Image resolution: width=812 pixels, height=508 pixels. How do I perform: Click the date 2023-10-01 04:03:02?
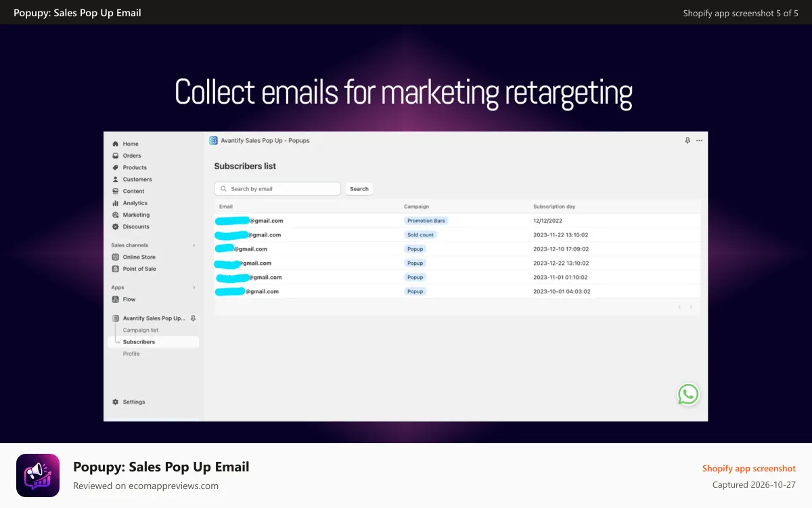(x=562, y=292)
